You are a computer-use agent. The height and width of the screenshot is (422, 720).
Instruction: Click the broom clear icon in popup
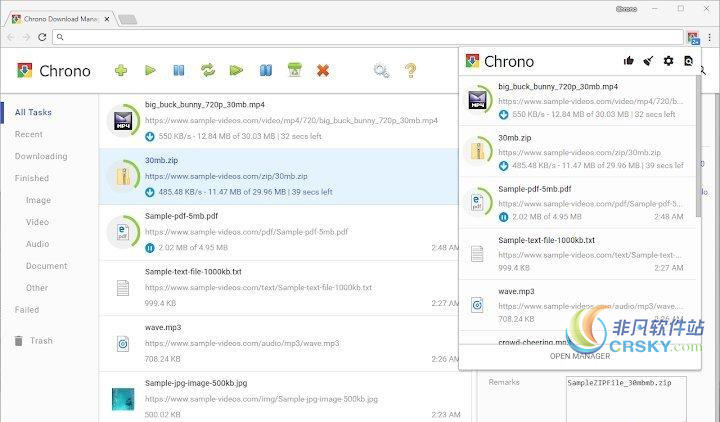[648, 61]
